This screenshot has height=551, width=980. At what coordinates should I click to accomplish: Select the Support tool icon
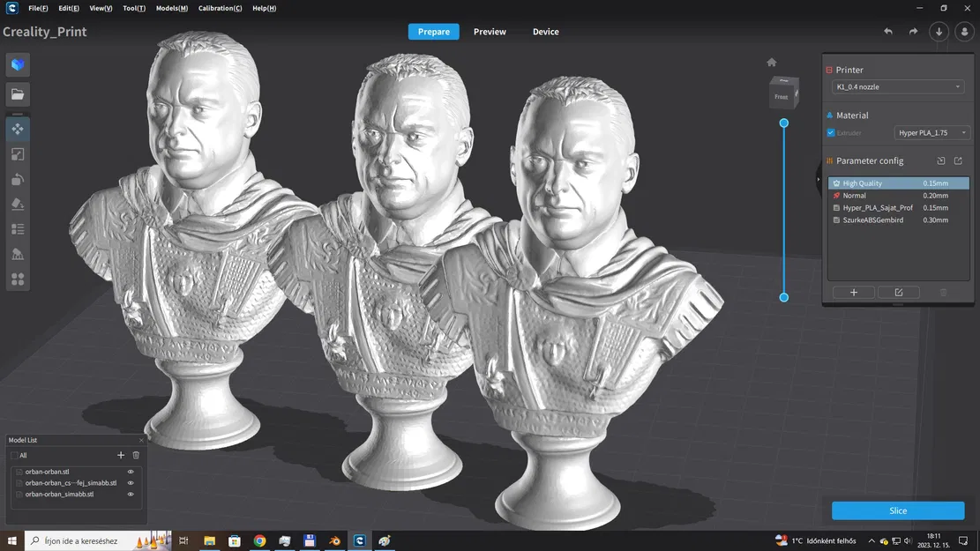18,253
